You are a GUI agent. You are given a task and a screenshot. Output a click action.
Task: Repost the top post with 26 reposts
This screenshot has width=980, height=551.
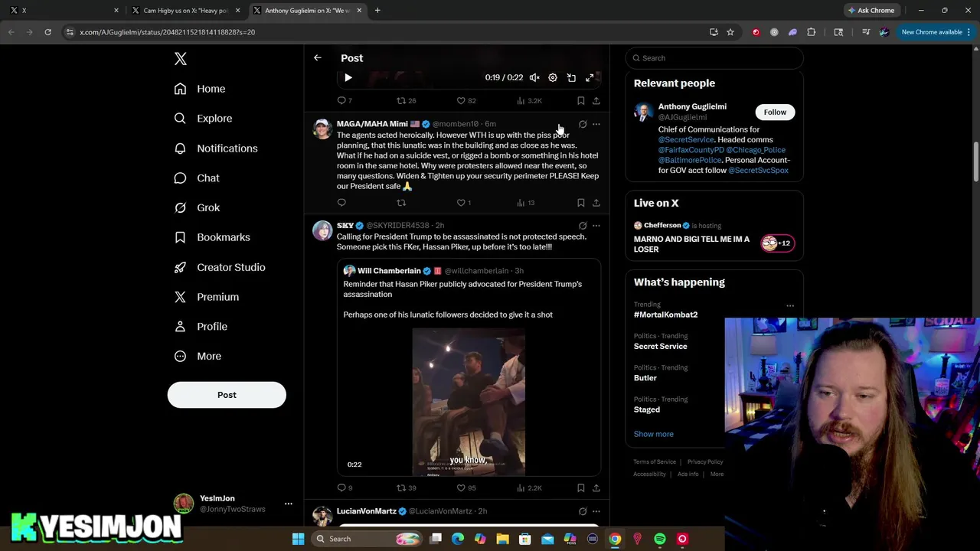coord(406,101)
